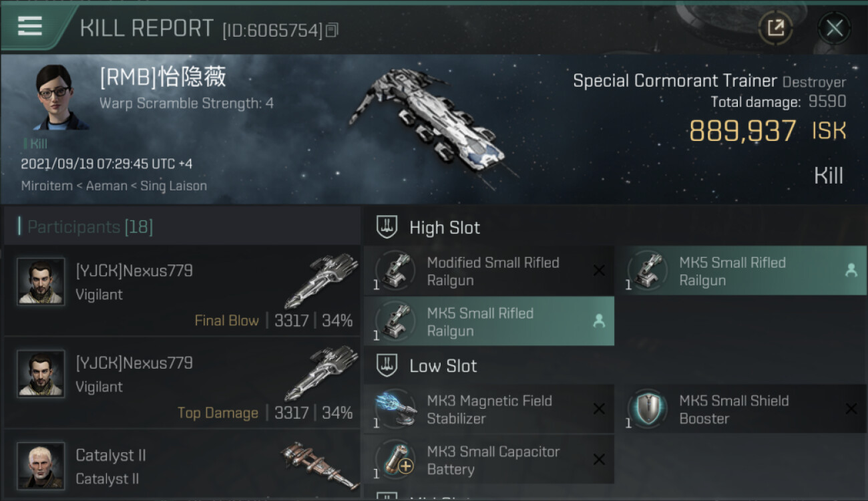
Task: Click victim character portrait
Action: pos(60,97)
